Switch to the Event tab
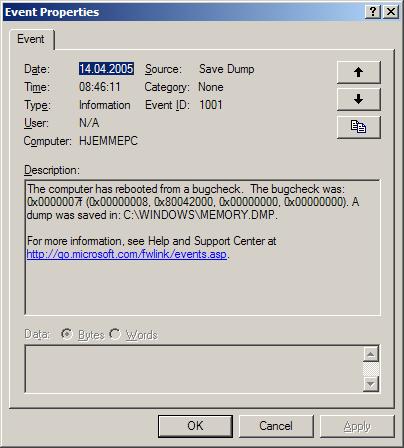Screen dimensions: 404x448 pos(31,39)
